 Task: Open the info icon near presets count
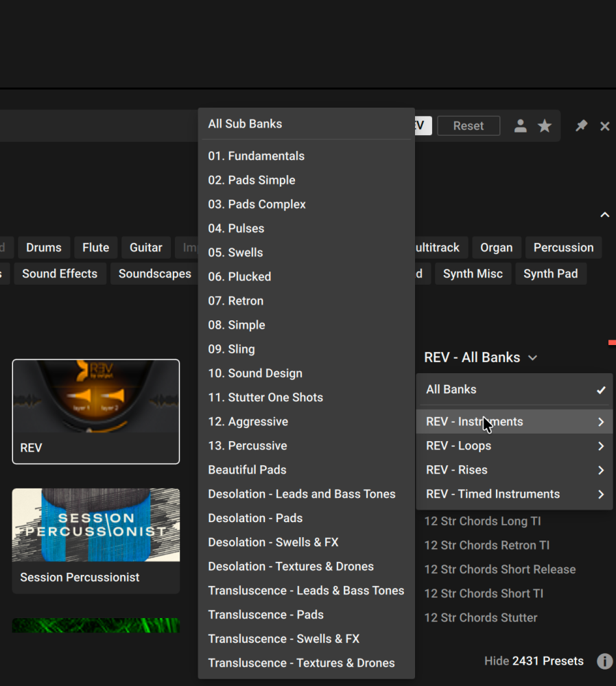tap(605, 661)
